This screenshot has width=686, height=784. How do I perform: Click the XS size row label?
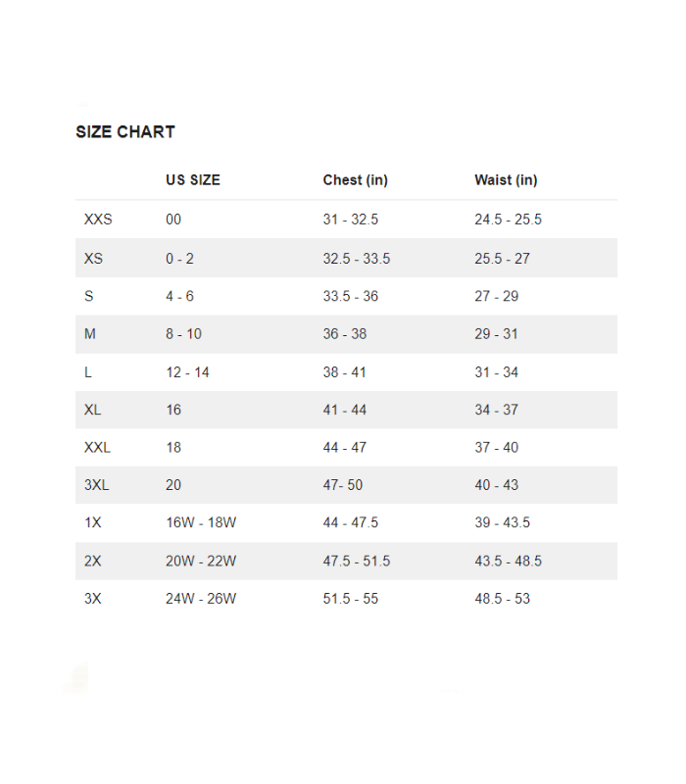[93, 259]
